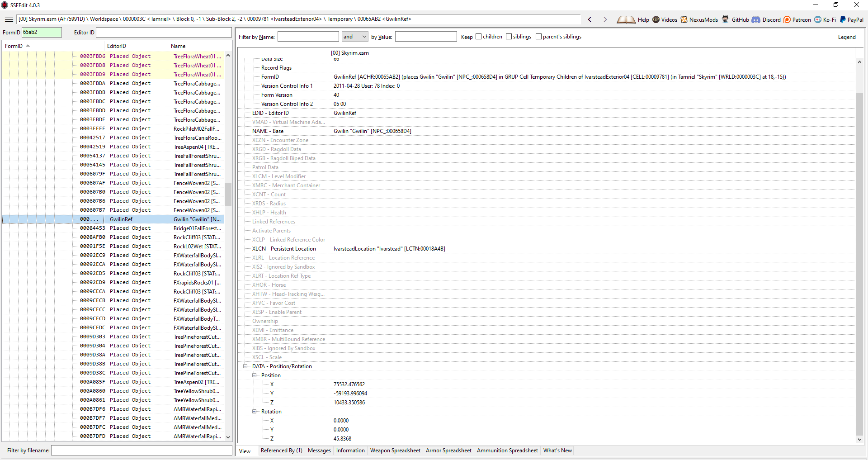The width and height of the screenshot is (868, 460).
Task: Click the Name column header
Action: click(196, 46)
